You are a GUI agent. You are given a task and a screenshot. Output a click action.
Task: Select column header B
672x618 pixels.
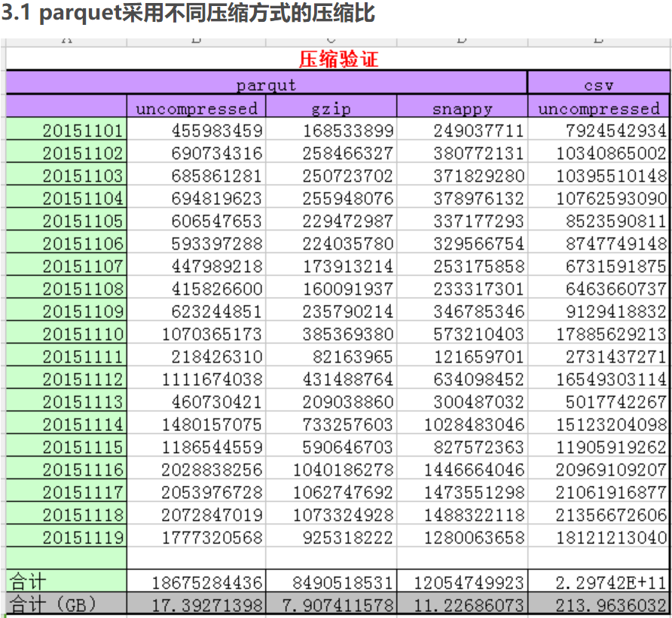196,36
